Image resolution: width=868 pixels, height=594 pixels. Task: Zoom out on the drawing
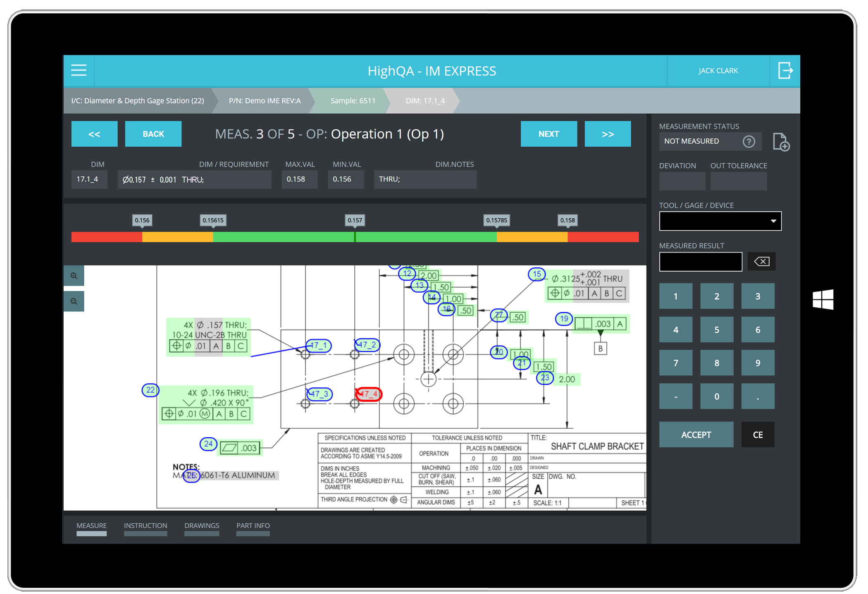pos(74,301)
